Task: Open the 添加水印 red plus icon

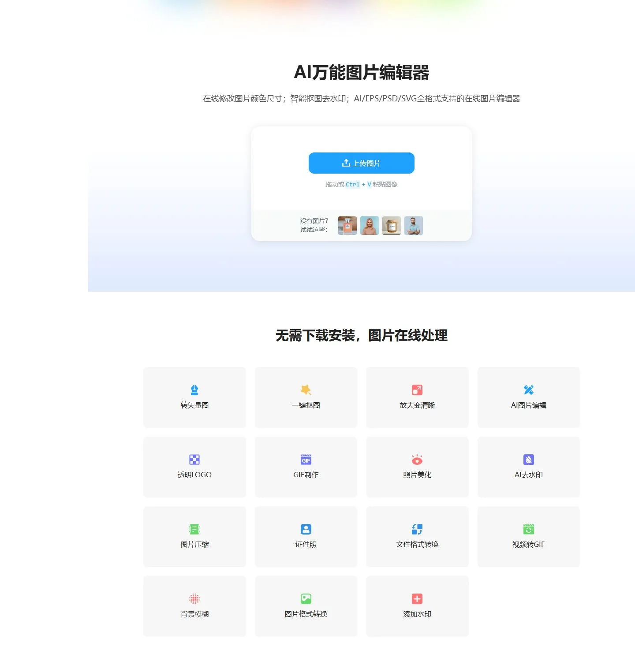Action: (x=417, y=599)
